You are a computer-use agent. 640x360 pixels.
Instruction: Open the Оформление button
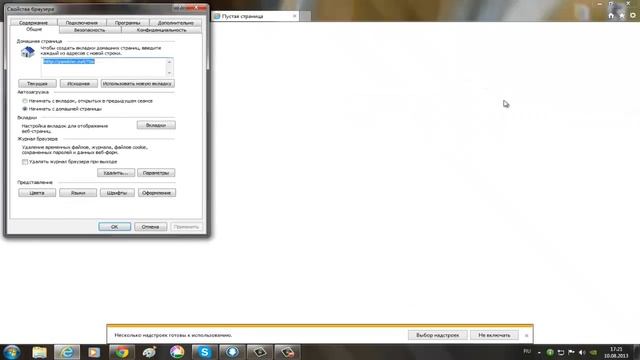(157, 193)
